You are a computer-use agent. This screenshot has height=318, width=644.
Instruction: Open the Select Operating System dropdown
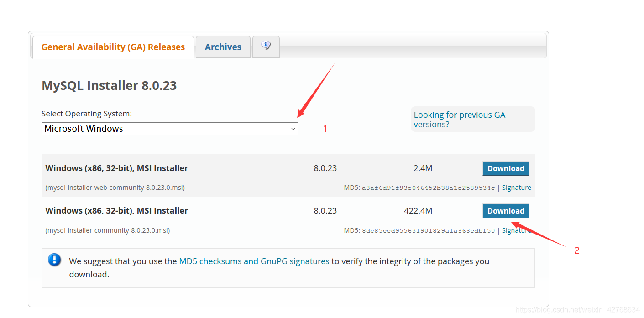[x=170, y=129]
